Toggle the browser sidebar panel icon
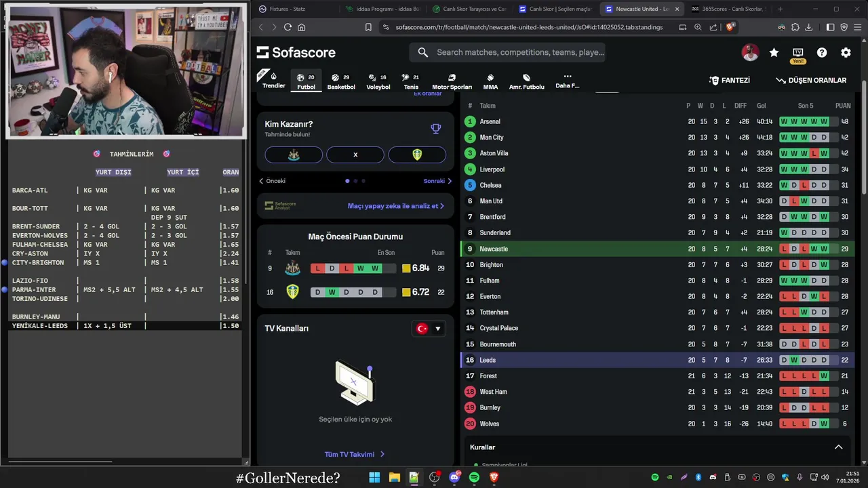The width and height of the screenshot is (868, 488). pos(830,27)
